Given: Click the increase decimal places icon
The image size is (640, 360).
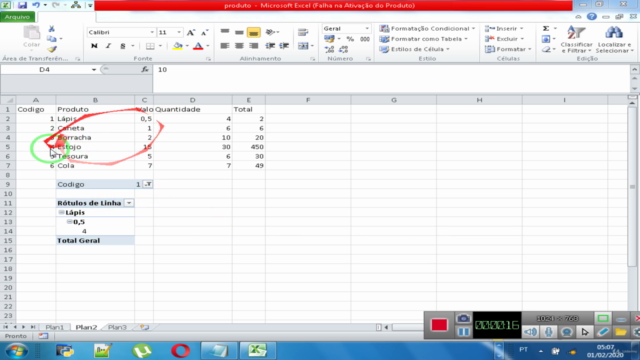Looking at the screenshot, I should 329,49.
